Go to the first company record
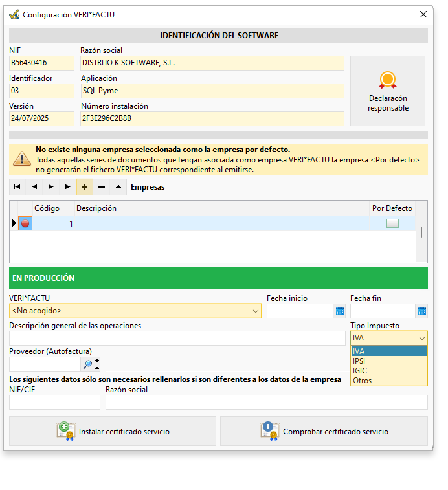The height and width of the screenshot is (490, 448). pyautogui.click(x=17, y=187)
